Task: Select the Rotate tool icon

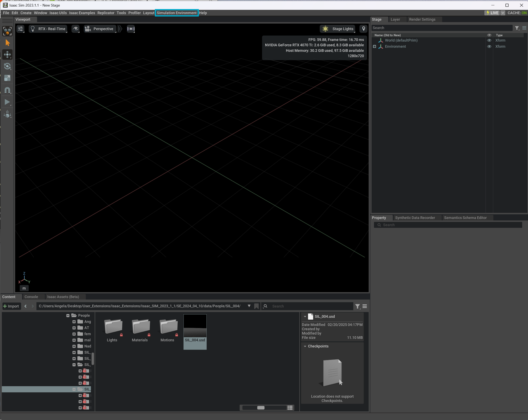Action: tap(7, 66)
